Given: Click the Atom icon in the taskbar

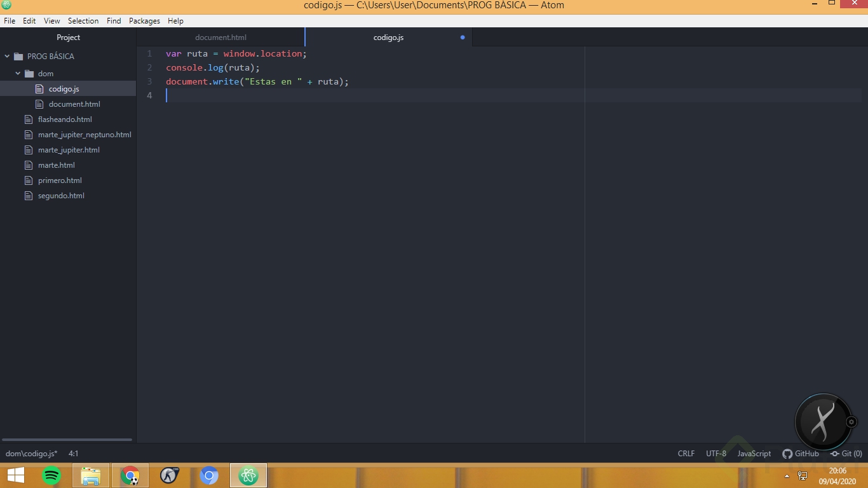Looking at the screenshot, I should (248, 475).
